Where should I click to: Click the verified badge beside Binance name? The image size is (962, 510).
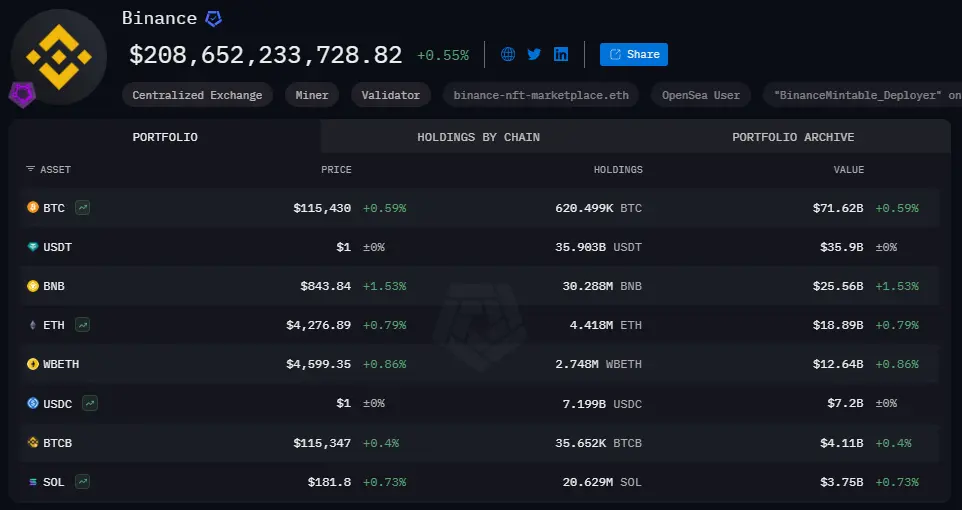[213, 19]
